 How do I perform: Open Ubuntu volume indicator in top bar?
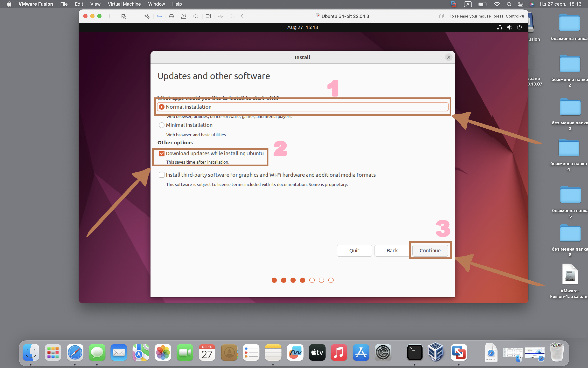510,27
